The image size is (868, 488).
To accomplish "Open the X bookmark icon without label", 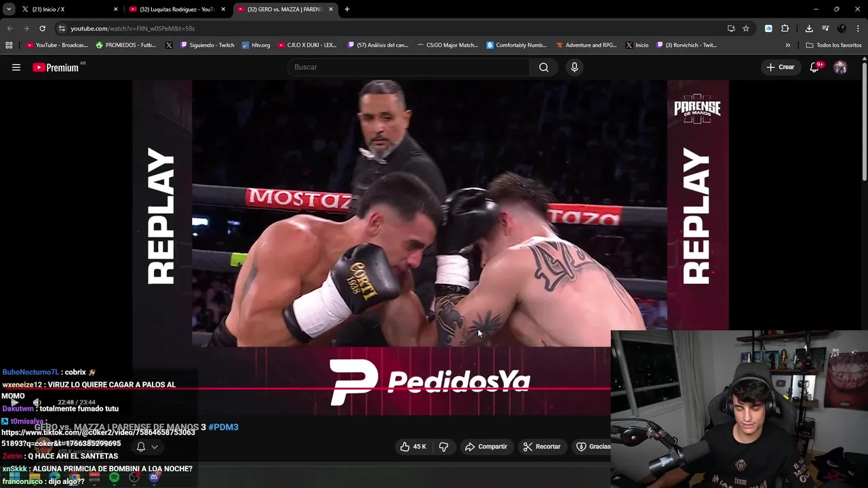I will (169, 45).
